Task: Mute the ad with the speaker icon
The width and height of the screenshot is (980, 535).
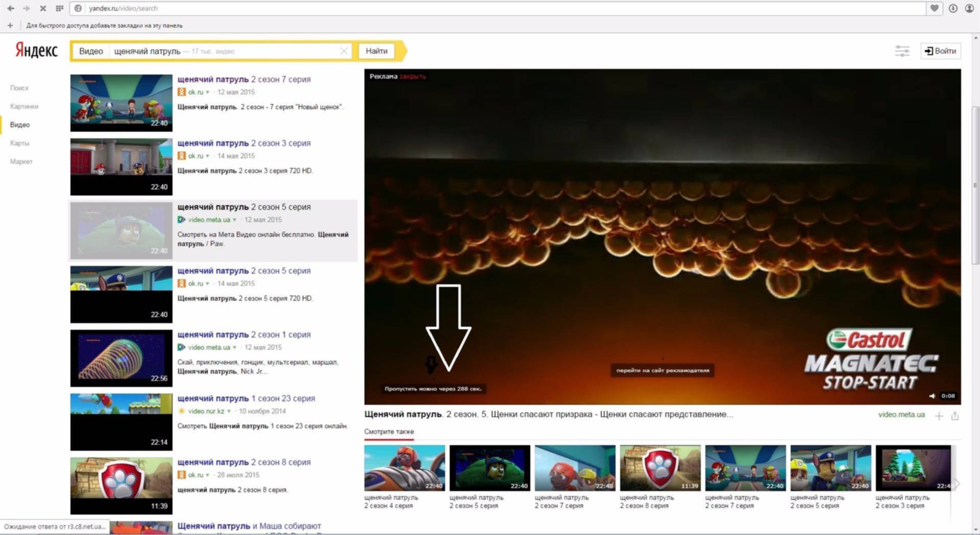Action: point(932,396)
